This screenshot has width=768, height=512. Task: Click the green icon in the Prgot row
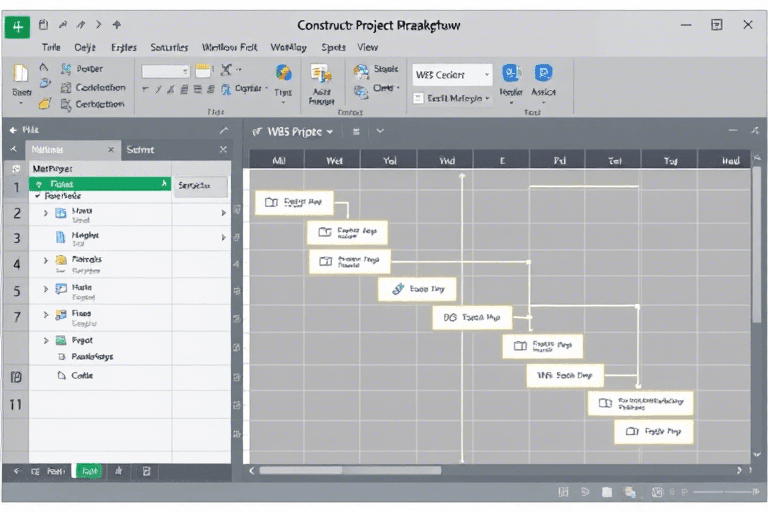(x=60, y=340)
